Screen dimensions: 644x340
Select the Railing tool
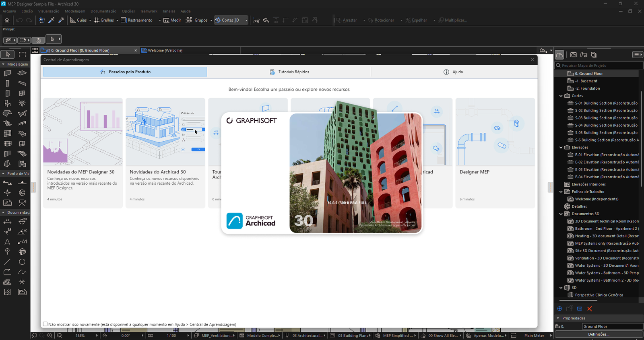[x=22, y=124]
